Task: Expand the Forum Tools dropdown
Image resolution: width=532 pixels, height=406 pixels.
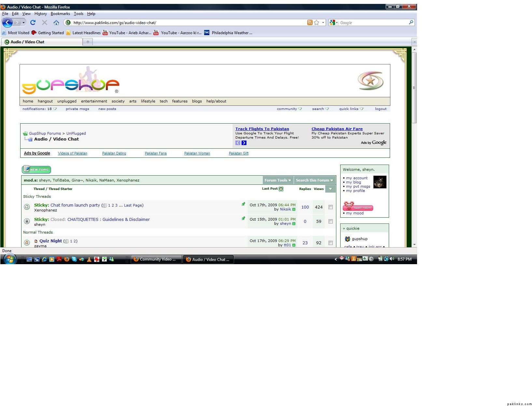Action: (x=278, y=180)
